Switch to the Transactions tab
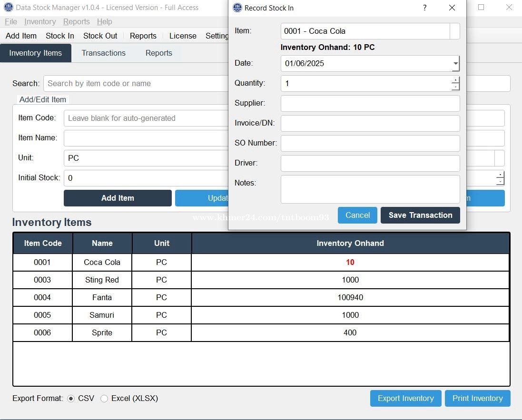This screenshot has width=522, height=420. tap(104, 53)
